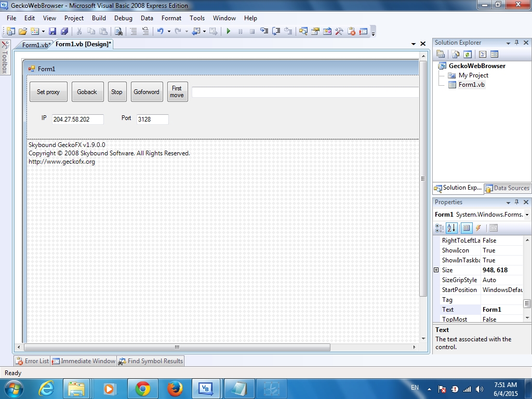This screenshot has height=399, width=532.
Task: Click the Navigate Forward toolbar icon
Action: pyautogui.click(x=214, y=31)
